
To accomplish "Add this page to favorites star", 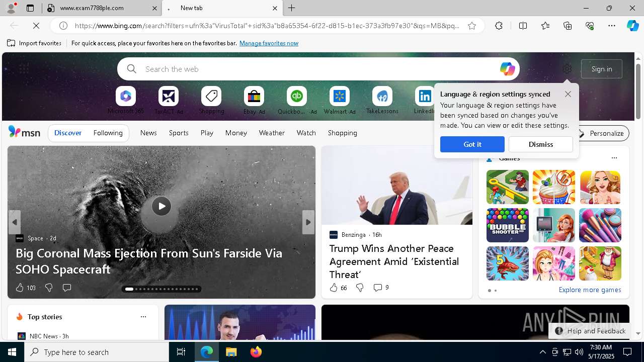I will pos(472,26).
